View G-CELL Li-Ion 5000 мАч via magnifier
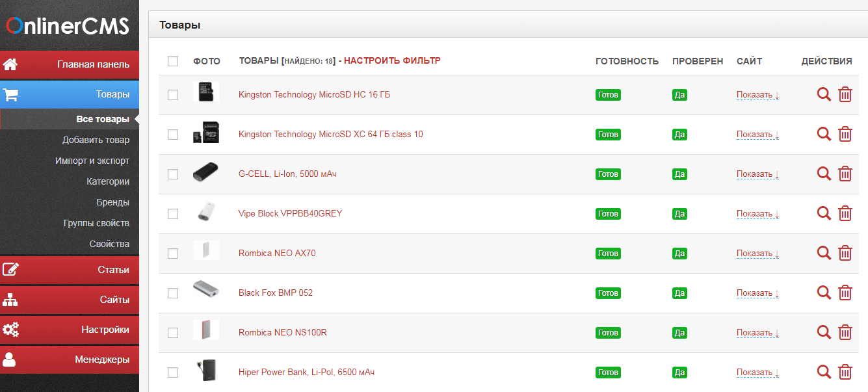868x392 pixels. click(x=824, y=174)
